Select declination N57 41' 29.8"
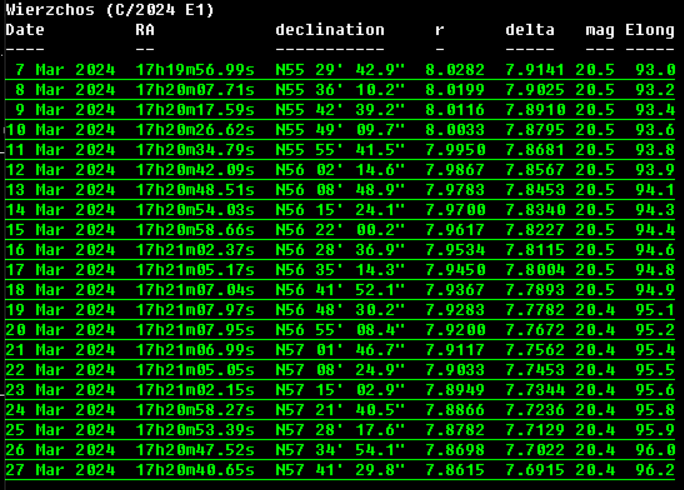 (340, 470)
